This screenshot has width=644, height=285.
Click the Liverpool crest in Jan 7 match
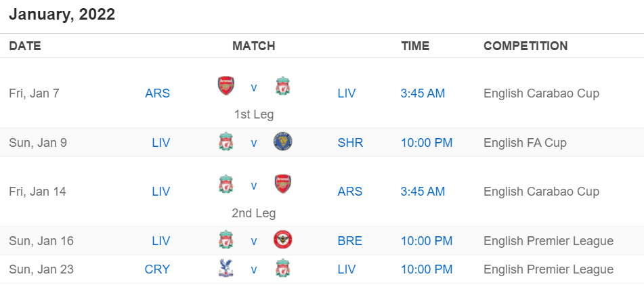282,86
